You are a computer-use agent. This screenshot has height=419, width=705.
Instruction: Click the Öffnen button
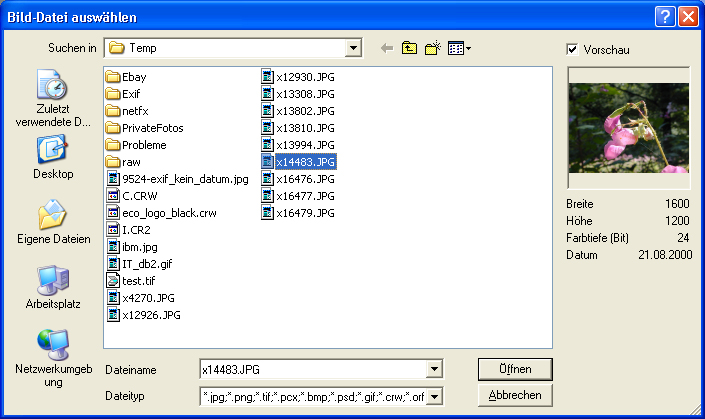coord(515,368)
